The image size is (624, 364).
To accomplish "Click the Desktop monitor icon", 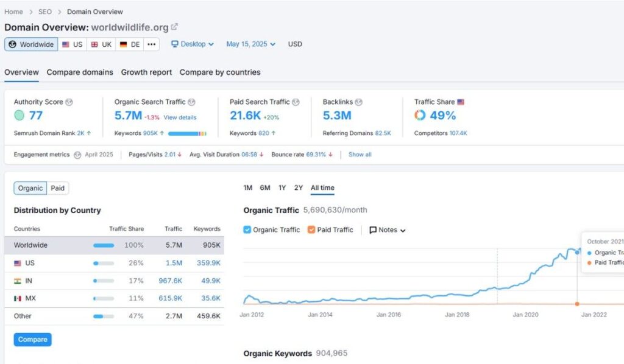I will click(175, 44).
